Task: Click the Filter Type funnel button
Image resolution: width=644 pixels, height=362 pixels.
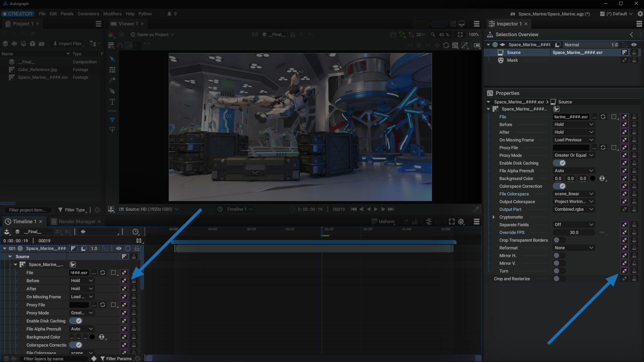Action: pyautogui.click(x=72, y=210)
